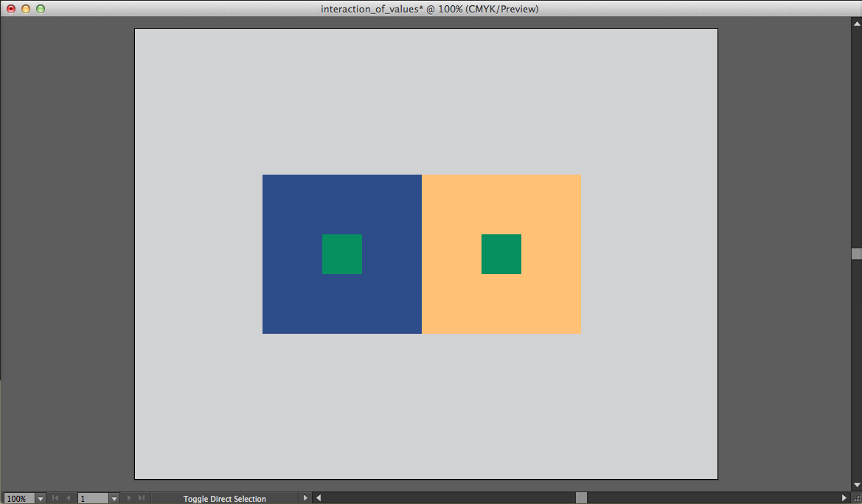
Task: Open the zoom level dropdown
Action: [40, 499]
